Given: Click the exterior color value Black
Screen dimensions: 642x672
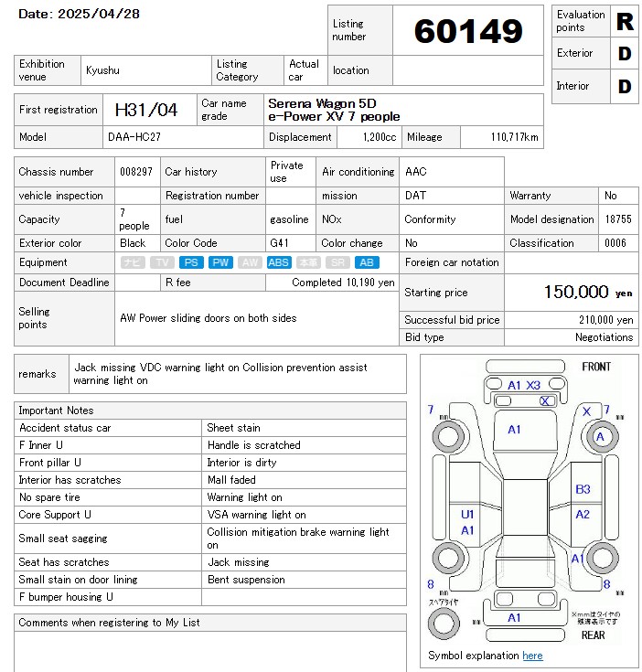Looking at the screenshot, I should coord(133,243).
